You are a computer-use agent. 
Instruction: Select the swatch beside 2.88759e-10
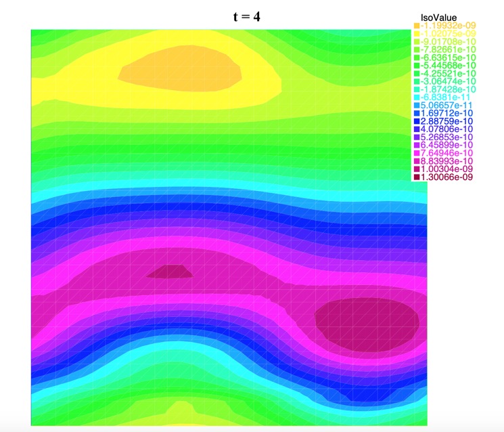coord(417,121)
